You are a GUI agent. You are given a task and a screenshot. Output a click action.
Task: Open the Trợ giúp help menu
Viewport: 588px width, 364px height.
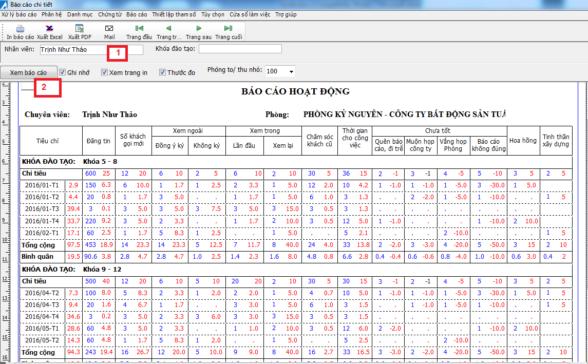(x=286, y=14)
